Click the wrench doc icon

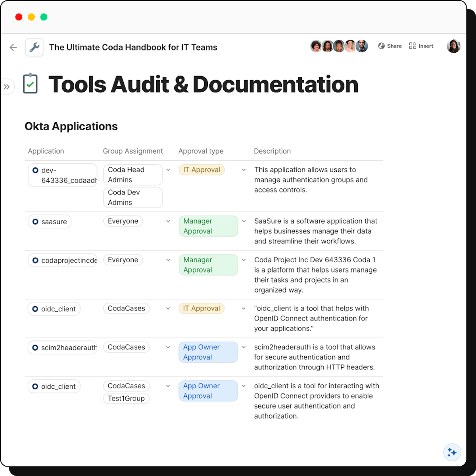tap(35, 48)
